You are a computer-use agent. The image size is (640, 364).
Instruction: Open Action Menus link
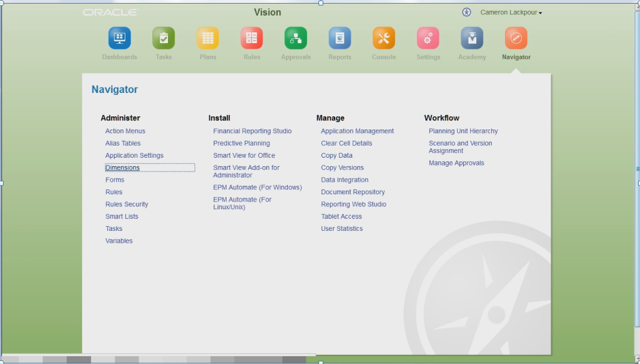[x=125, y=131]
